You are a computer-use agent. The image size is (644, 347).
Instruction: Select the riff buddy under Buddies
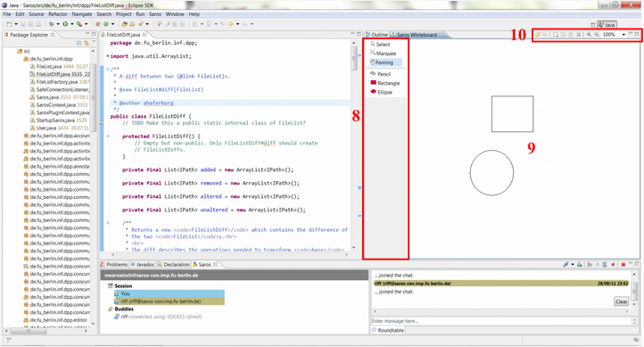pyautogui.click(x=158, y=317)
